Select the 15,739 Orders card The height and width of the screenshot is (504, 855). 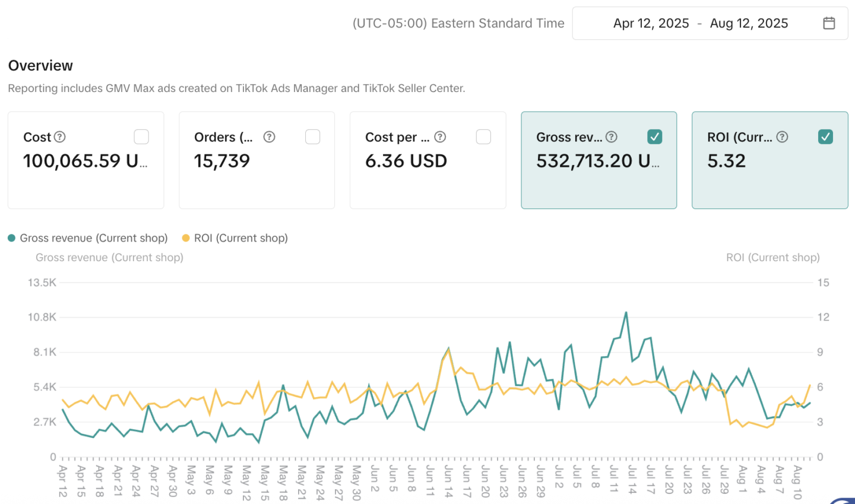tap(256, 172)
